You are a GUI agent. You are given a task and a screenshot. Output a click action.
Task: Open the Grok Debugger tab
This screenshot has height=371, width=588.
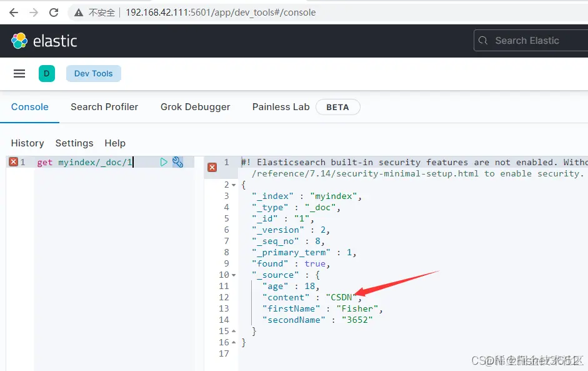pyautogui.click(x=195, y=107)
